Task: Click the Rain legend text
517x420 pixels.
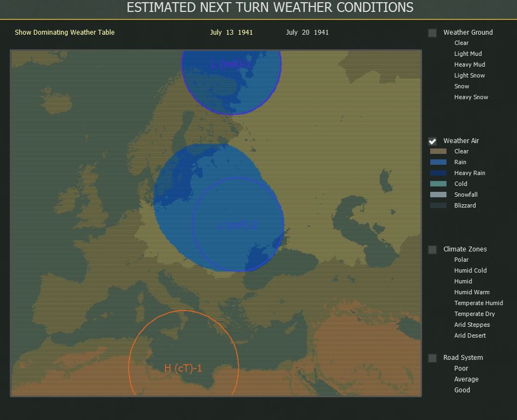Action: (x=460, y=162)
